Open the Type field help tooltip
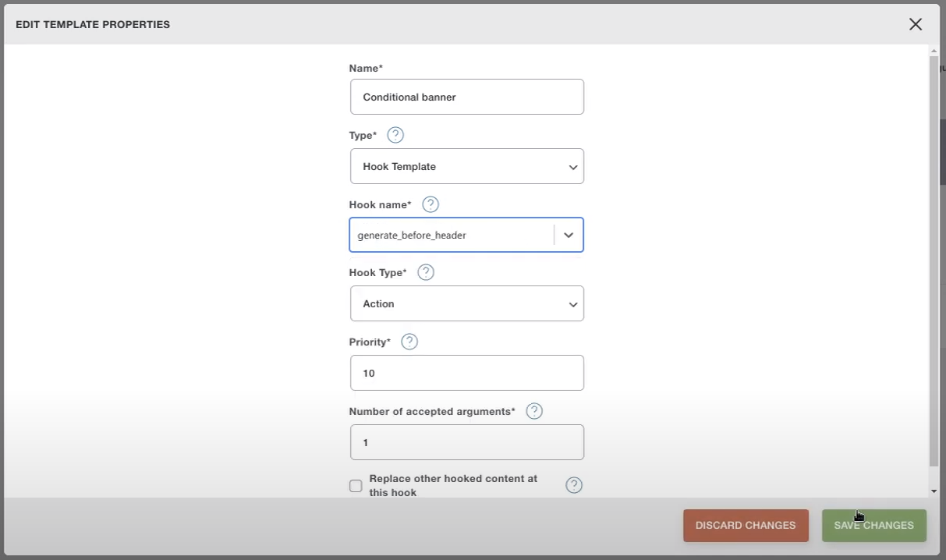The image size is (946, 560). [395, 134]
